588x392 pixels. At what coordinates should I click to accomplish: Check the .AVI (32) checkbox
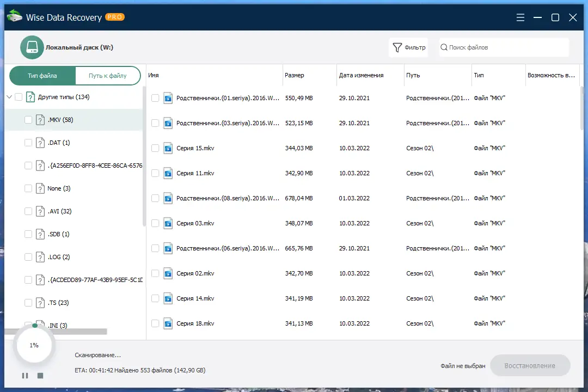[28, 211]
